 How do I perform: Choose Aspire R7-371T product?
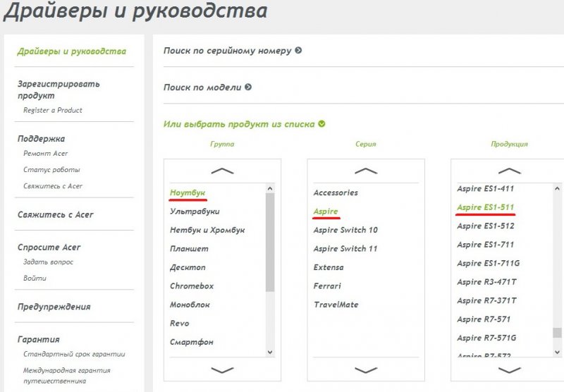[486, 300]
